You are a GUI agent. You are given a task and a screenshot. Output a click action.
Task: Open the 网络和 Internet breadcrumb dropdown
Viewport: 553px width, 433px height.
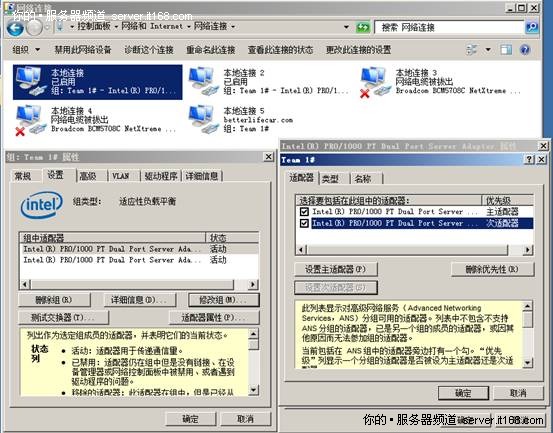coord(189,26)
